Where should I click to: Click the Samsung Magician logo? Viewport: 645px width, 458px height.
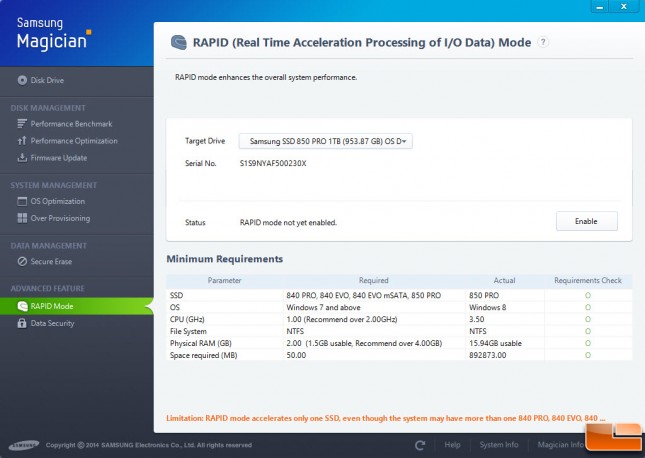[x=53, y=33]
